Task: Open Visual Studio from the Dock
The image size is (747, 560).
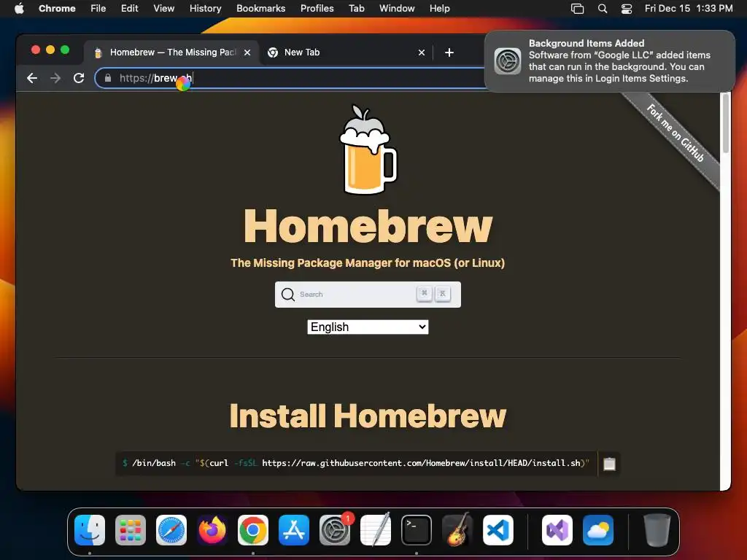Action: pyautogui.click(x=557, y=530)
